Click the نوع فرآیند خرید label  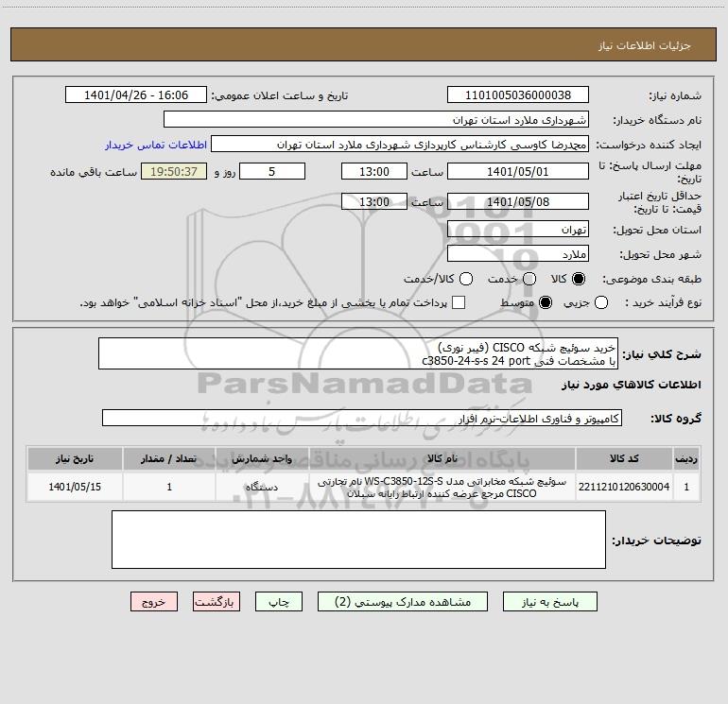[663, 302]
